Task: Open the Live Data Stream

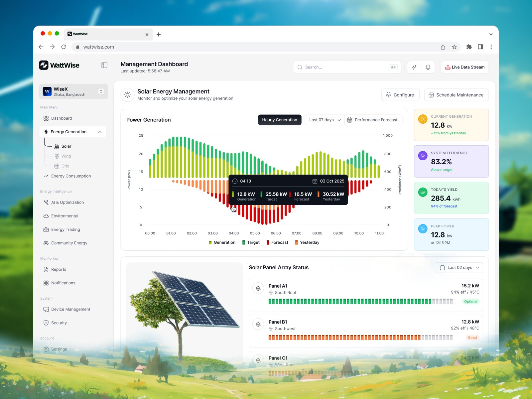Action: tap(465, 67)
